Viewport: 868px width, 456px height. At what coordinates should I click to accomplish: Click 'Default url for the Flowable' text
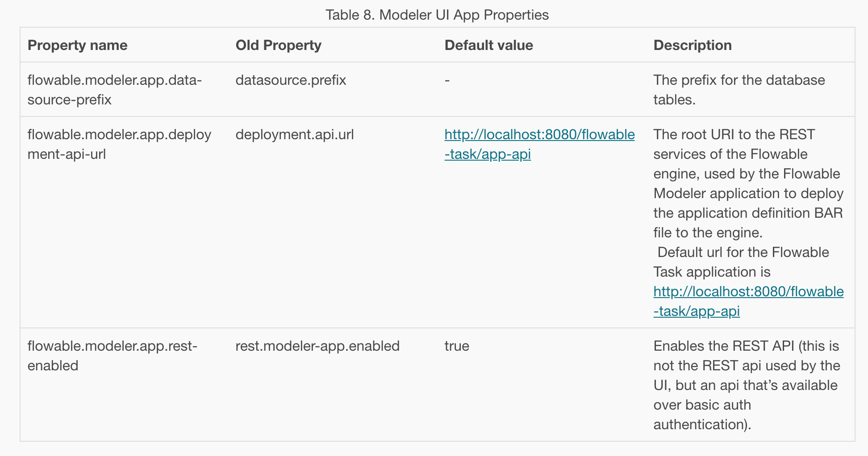pyautogui.click(x=743, y=253)
